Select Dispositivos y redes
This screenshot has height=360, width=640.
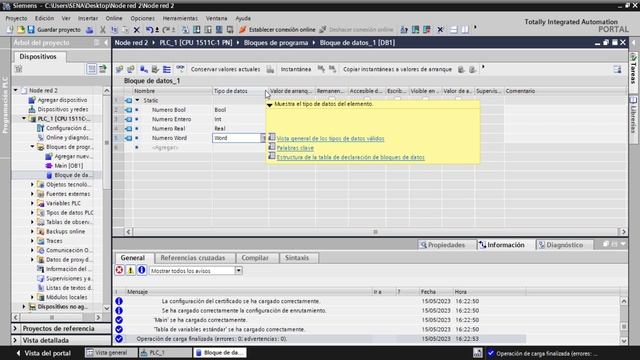pyautogui.click(x=62, y=109)
